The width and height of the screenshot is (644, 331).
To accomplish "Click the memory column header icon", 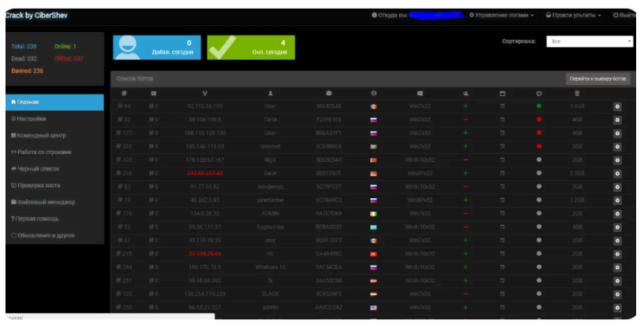I will coord(577,94).
